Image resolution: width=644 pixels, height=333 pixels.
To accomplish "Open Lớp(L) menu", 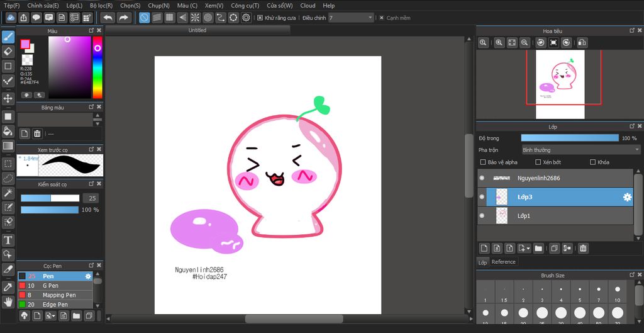I will tap(74, 5).
